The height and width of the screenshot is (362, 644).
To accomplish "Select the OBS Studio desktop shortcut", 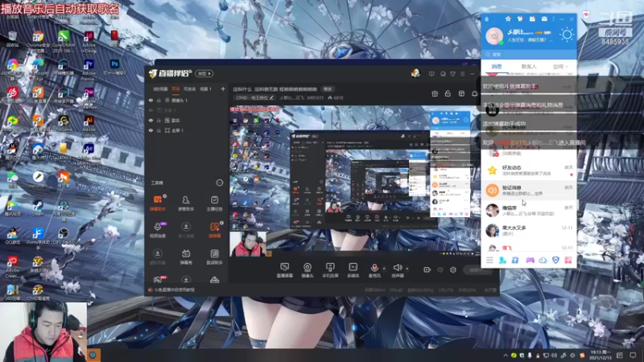I will point(64,236).
